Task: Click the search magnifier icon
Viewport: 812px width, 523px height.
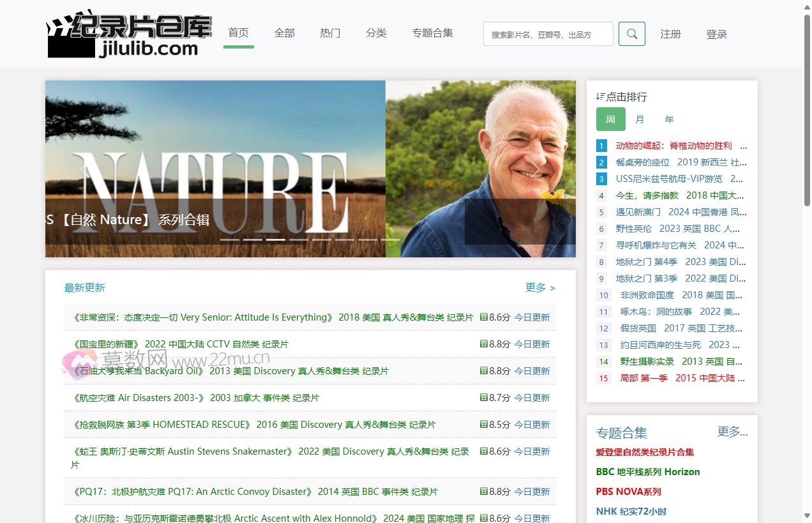Action: coord(631,34)
